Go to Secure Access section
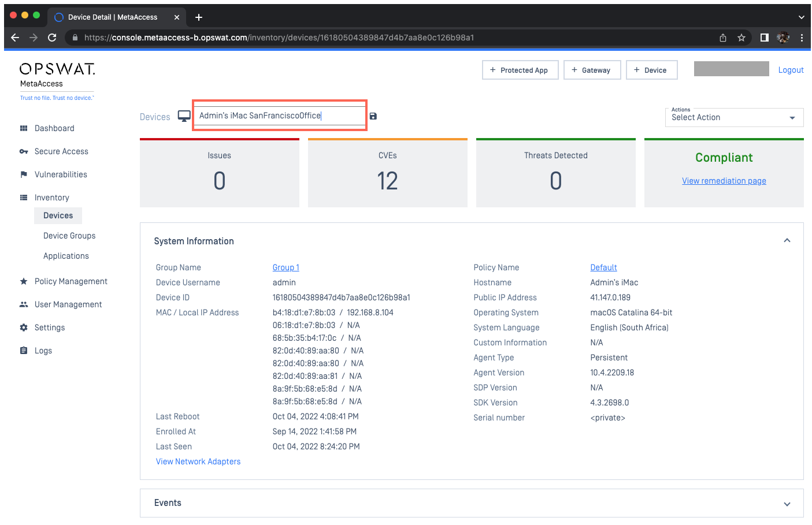The image size is (812, 525). tap(61, 151)
